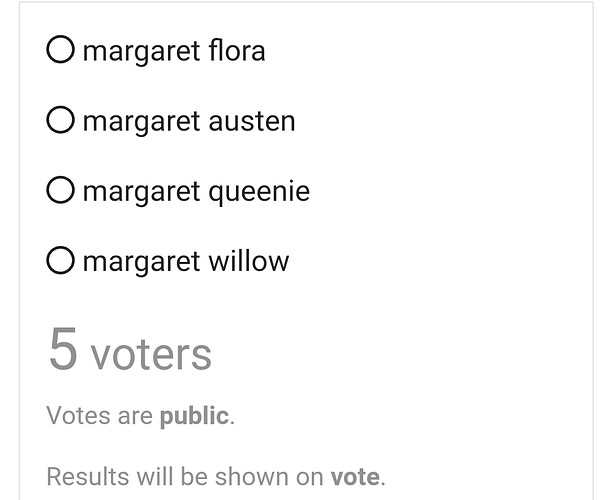Image resolution: width=610 pixels, height=500 pixels.
Task: Click the word 'flora' in first option
Action: tap(237, 50)
